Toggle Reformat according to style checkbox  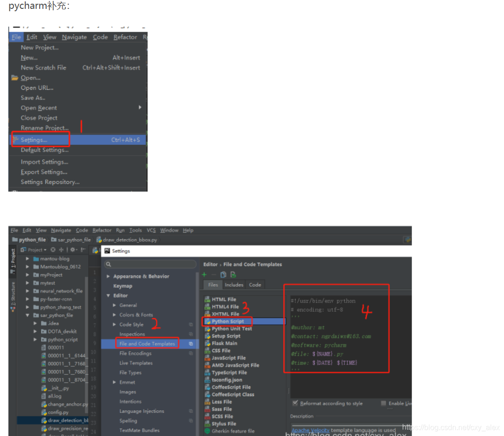(x=295, y=403)
